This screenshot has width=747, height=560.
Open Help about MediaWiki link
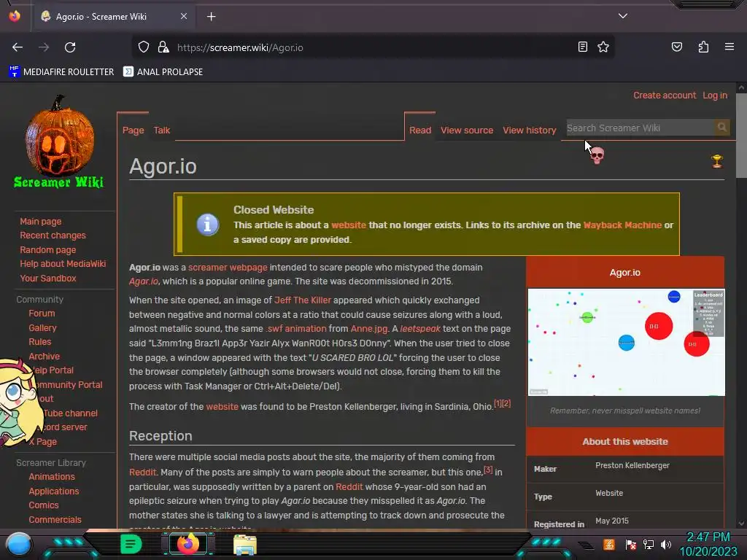[x=63, y=264]
